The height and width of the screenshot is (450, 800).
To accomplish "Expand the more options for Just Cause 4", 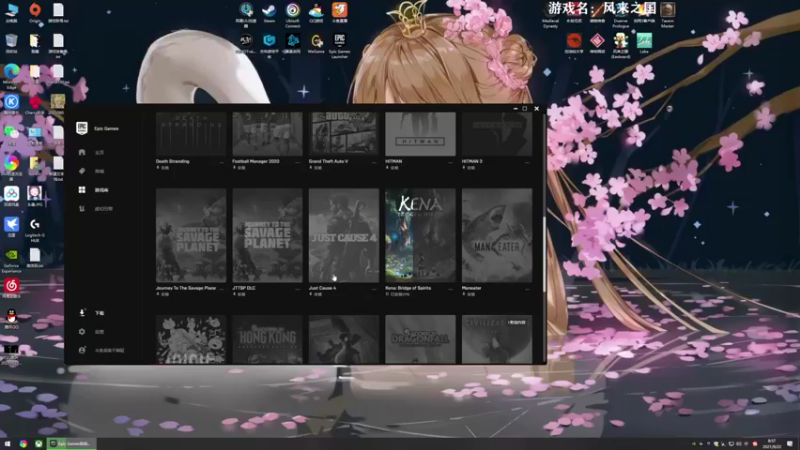I will (x=374, y=289).
